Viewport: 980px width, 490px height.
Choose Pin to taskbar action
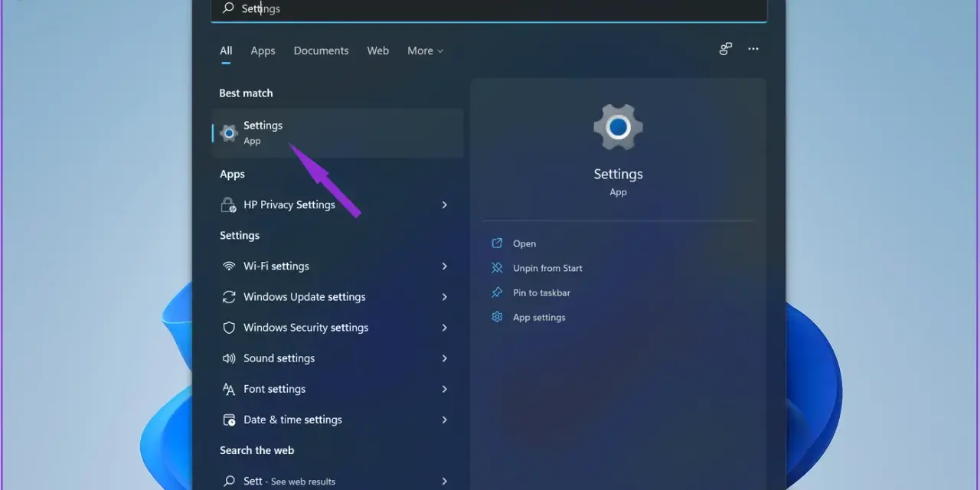[x=541, y=292]
